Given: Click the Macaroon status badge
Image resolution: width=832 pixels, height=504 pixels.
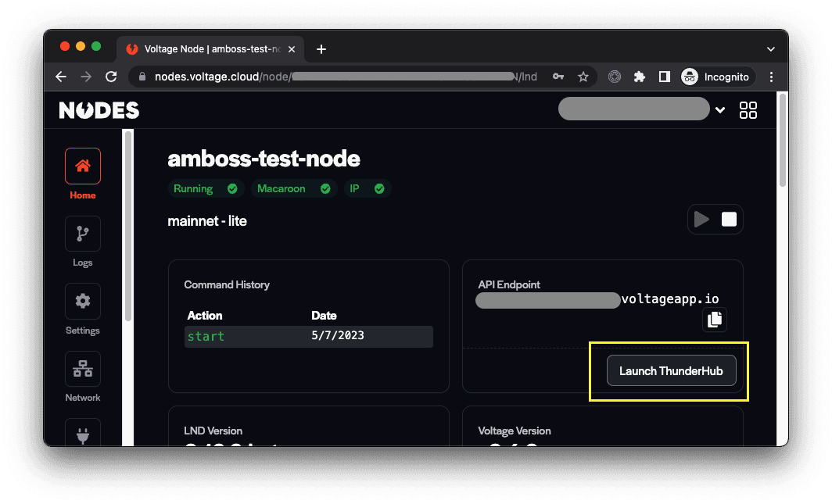Looking at the screenshot, I should pyautogui.click(x=294, y=188).
